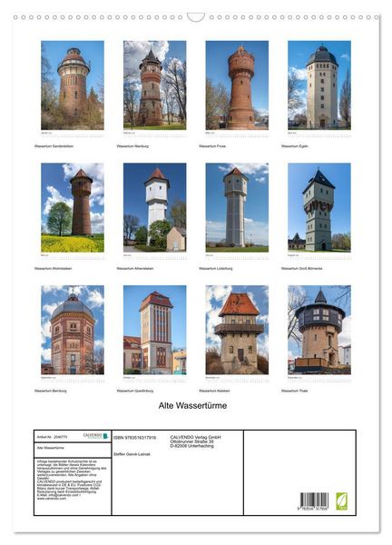Click the green leaf eco icon

click(341, 501)
